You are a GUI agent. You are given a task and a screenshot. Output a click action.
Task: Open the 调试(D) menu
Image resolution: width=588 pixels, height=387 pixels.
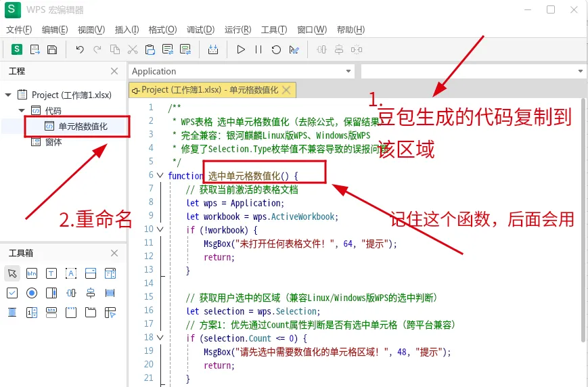[201, 30]
